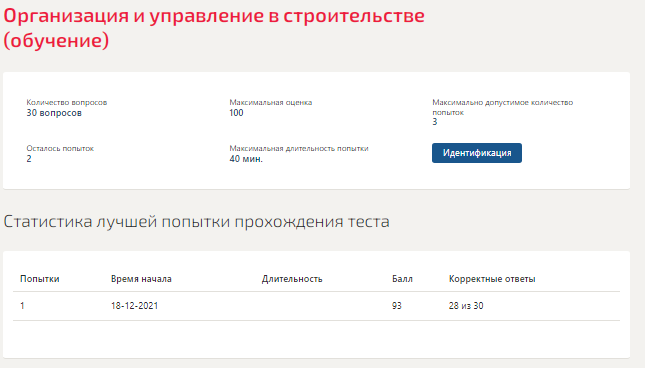Click the Максимально допустимое количество попыток label
Screen dimensions: 645x368
click(x=502, y=107)
